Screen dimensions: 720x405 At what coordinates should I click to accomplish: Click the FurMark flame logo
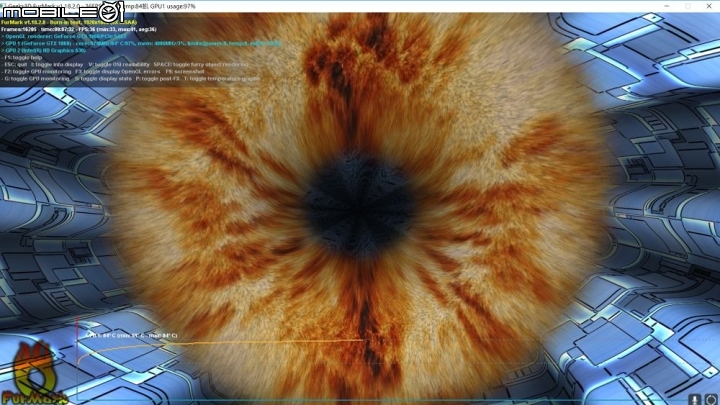[33, 374]
